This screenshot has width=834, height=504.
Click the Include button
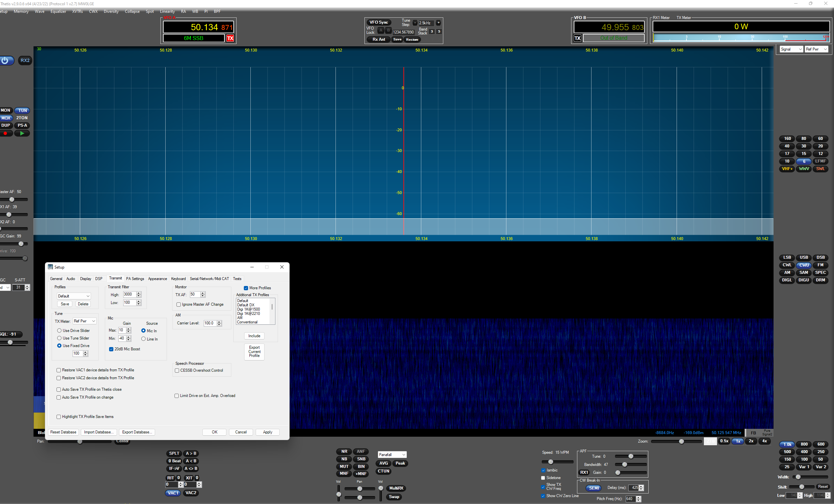coord(254,336)
